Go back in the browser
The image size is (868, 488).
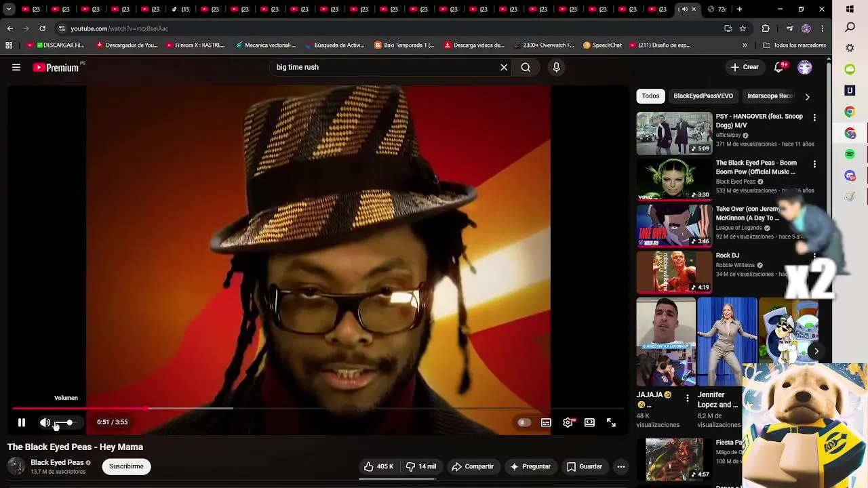click(x=9, y=28)
